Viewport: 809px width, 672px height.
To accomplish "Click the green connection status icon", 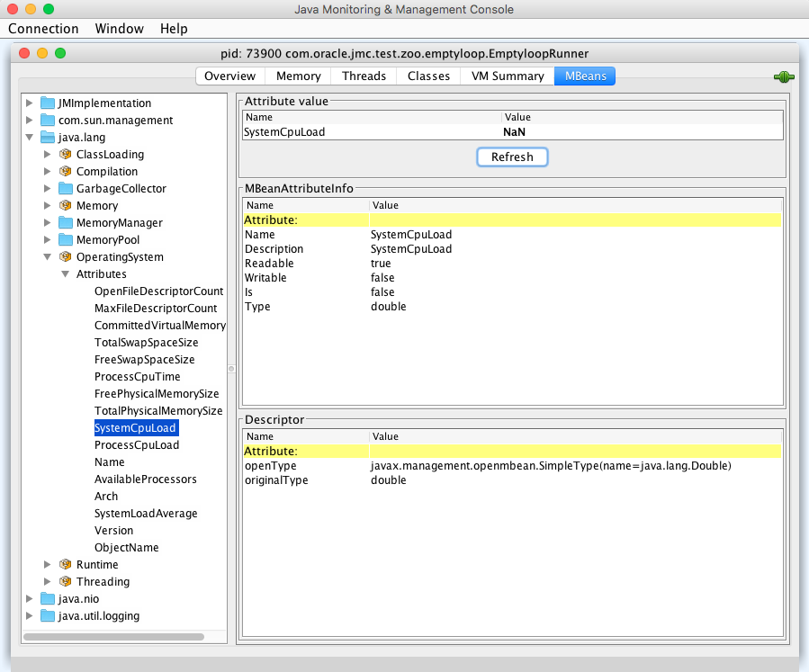I will point(783,76).
